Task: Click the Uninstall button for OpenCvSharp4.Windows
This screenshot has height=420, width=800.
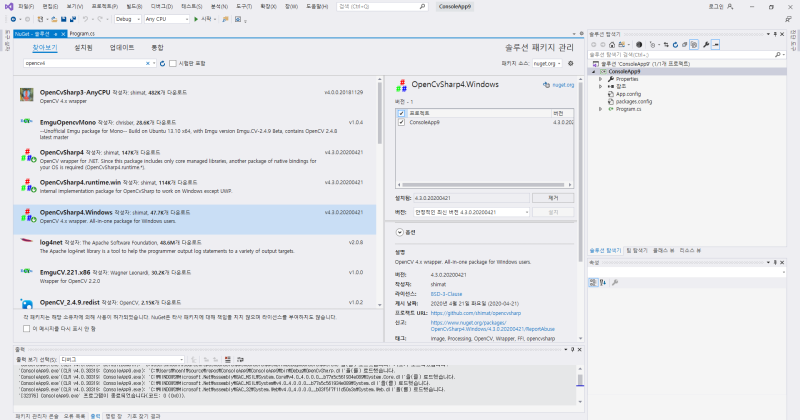Action: 553,198
